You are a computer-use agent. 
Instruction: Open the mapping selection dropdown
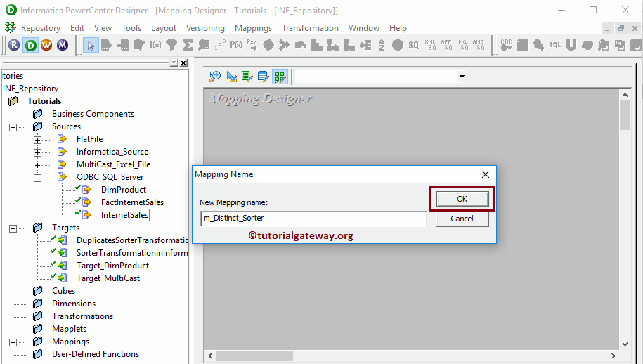tap(462, 77)
